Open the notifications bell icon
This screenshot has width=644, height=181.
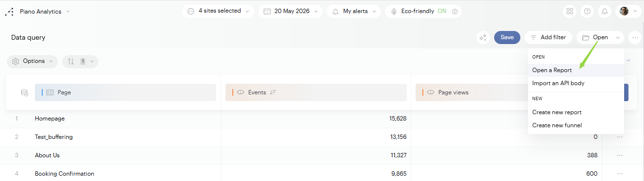(604, 11)
